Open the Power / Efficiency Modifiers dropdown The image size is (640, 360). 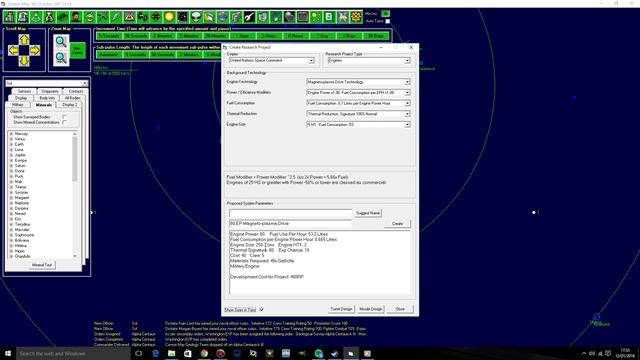click(x=407, y=93)
